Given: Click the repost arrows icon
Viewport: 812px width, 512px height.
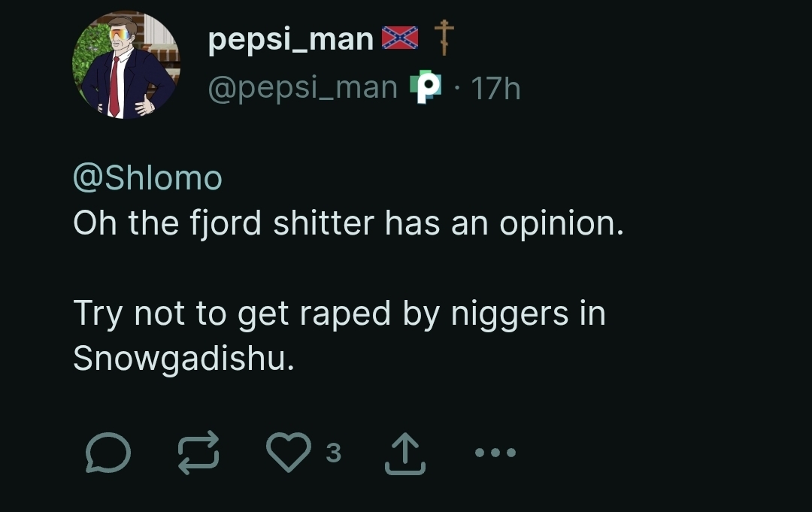Looking at the screenshot, I should click(x=197, y=453).
